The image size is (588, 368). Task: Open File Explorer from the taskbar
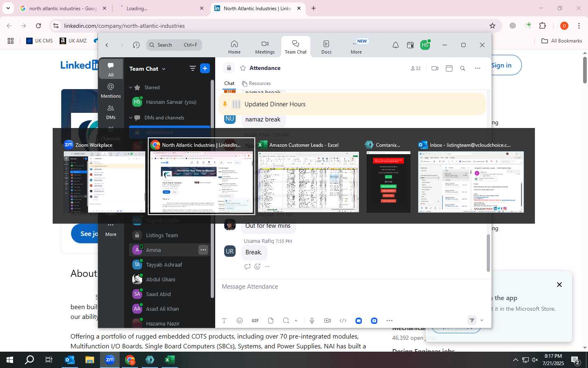pos(90,360)
